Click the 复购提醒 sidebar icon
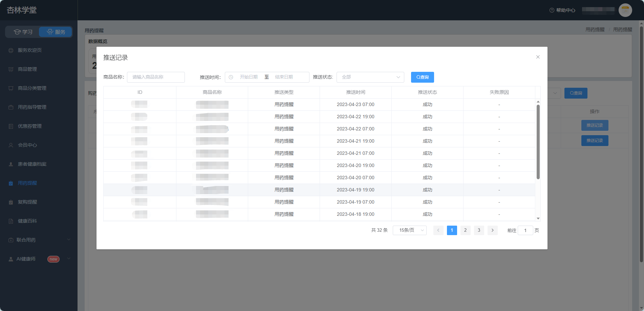644x311 pixels. point(11,202)
